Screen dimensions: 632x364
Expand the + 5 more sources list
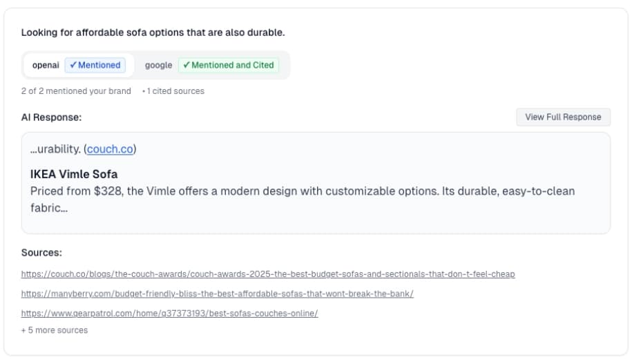click(55, 330)
